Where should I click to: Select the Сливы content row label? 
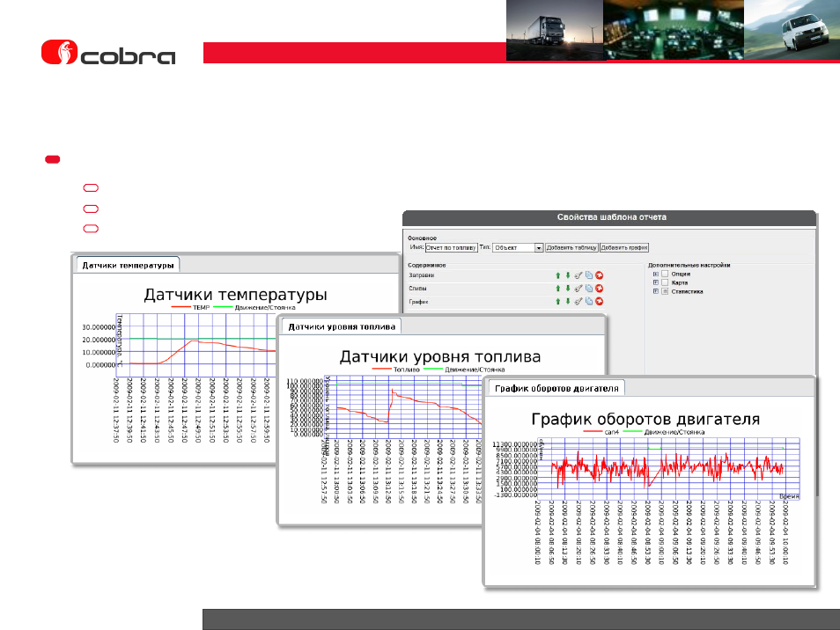[418, 289]
